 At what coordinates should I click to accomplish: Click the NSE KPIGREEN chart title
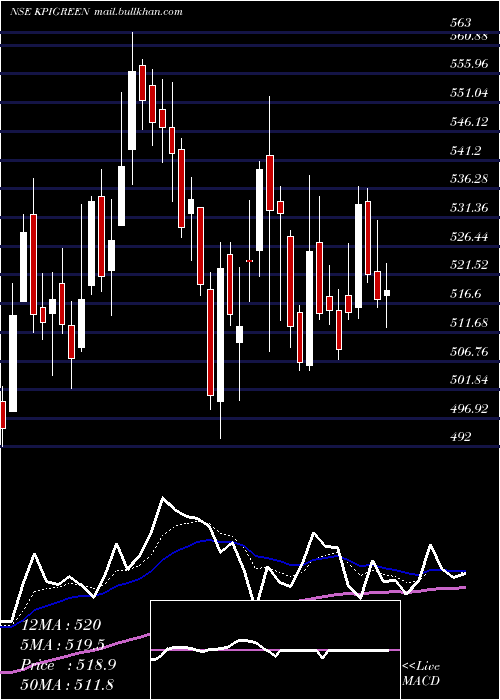(50, 12)
